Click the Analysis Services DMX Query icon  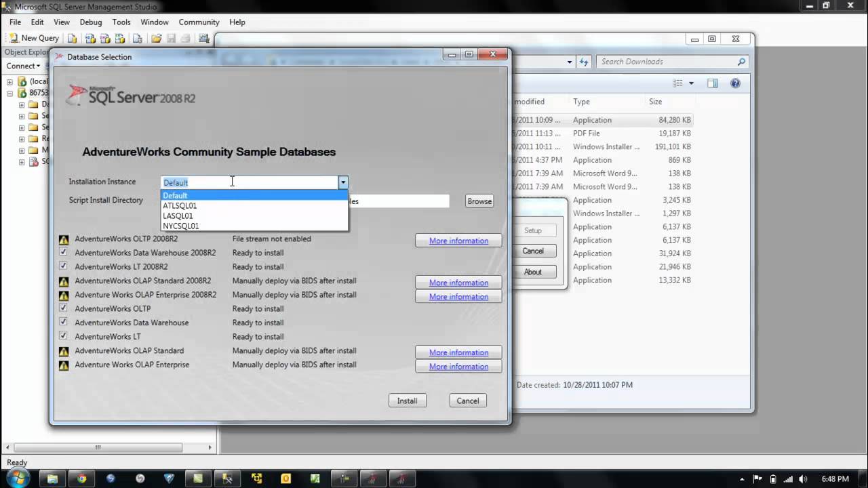coord(105,39)
